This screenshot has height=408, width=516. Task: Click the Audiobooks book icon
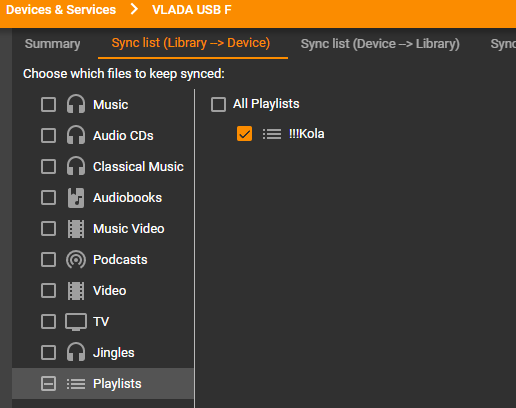[x=76, y=198]
